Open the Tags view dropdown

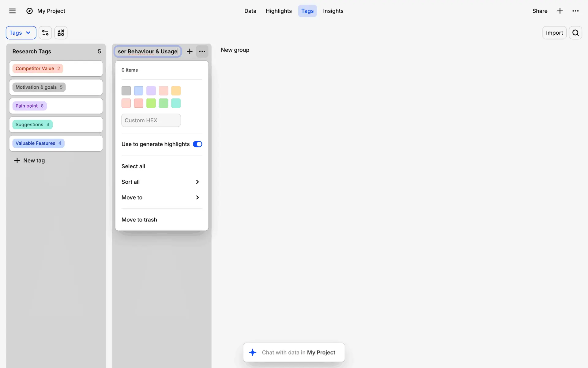pyautogui.click(x=21, y=33)
